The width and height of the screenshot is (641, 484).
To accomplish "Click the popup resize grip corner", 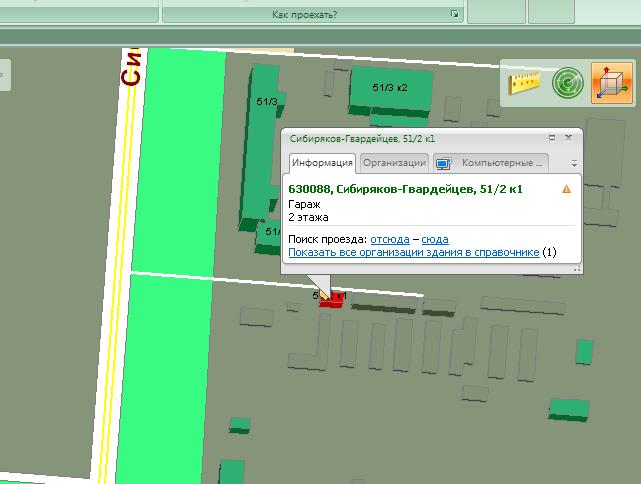I will point(577,269).
